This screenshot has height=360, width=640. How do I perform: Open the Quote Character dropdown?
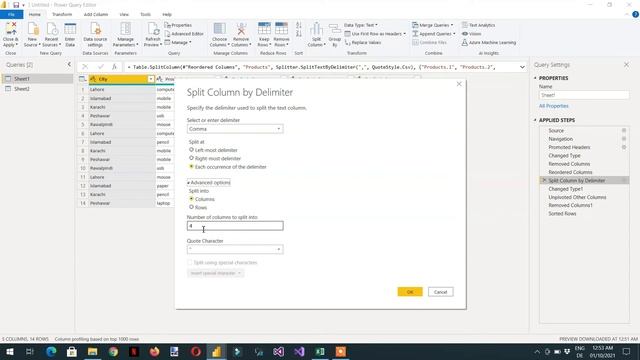point(235,249)
